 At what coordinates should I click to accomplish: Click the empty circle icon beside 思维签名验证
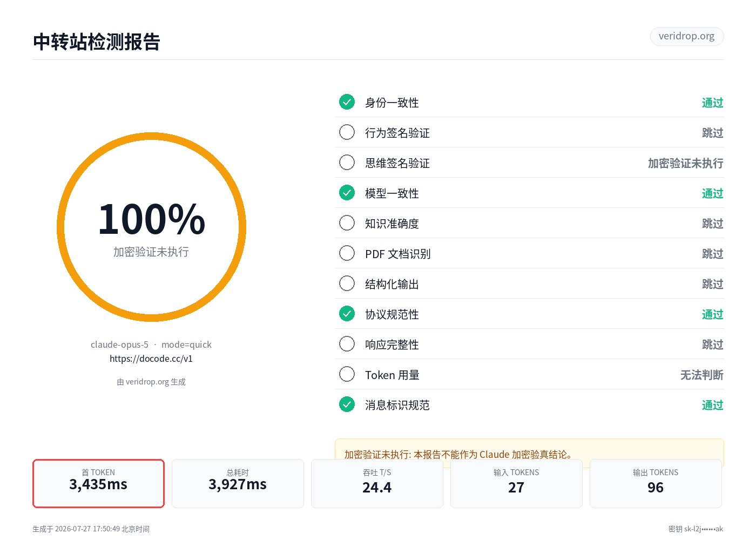coord(347,163)
